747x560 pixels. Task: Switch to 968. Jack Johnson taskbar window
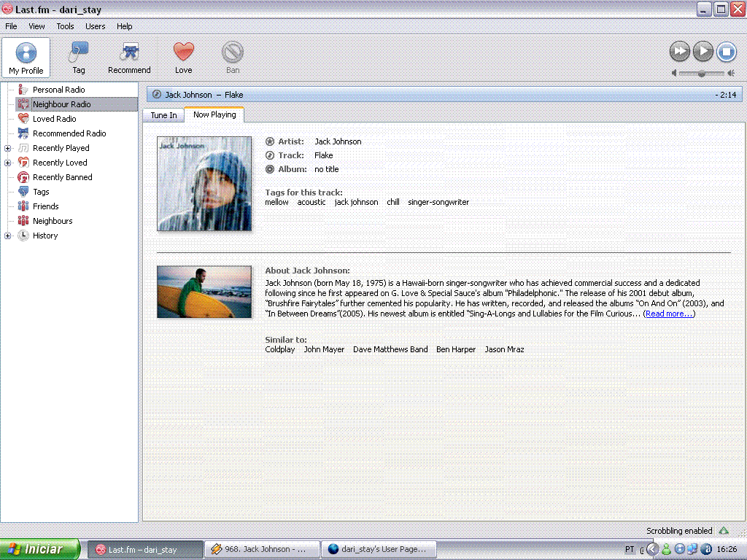tap(262, 549)
